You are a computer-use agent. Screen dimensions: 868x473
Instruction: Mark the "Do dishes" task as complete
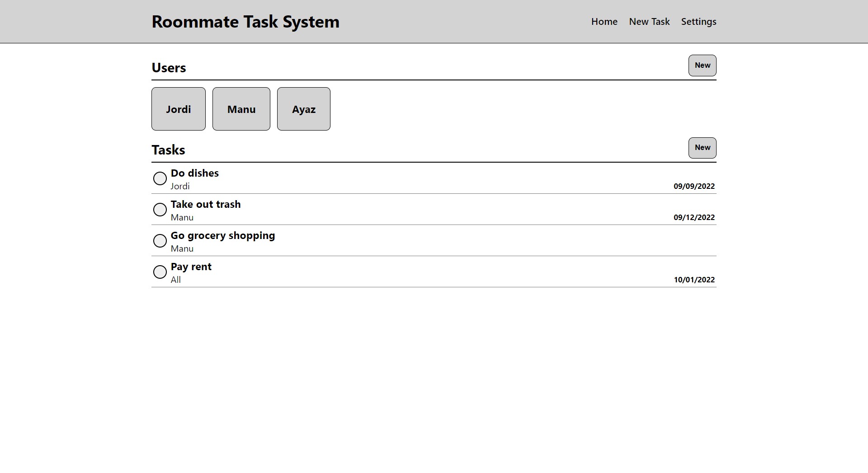pos(160,178)
